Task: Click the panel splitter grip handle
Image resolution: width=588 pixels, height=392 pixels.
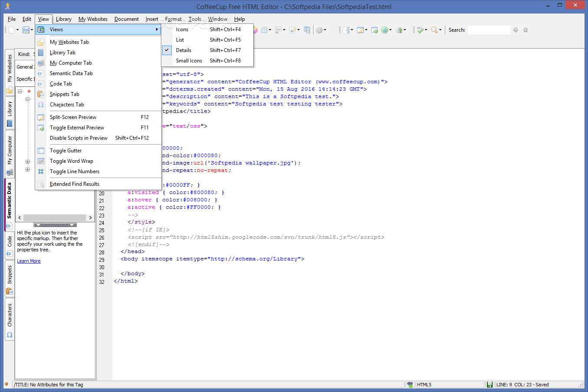Action: 55,225
